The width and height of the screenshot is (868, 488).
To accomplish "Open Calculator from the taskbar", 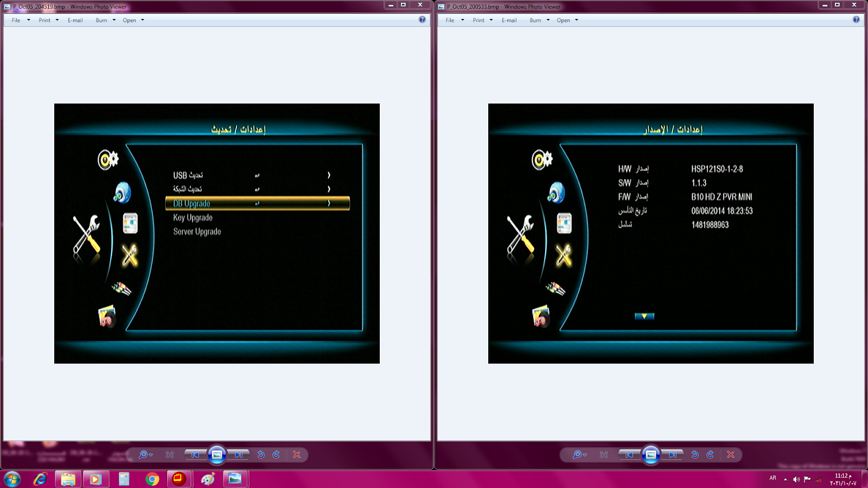I will click(x=124, y=479).
